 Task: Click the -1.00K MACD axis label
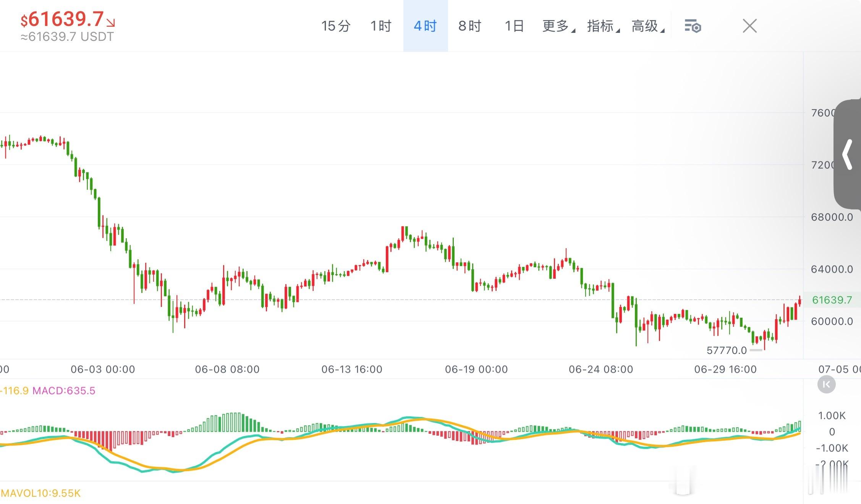tap(832, 448)
